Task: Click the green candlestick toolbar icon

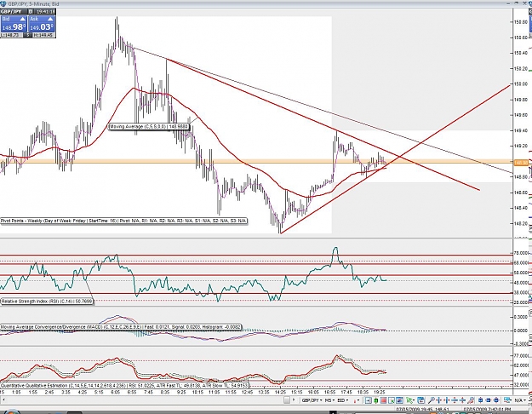Action: [376, 400]
